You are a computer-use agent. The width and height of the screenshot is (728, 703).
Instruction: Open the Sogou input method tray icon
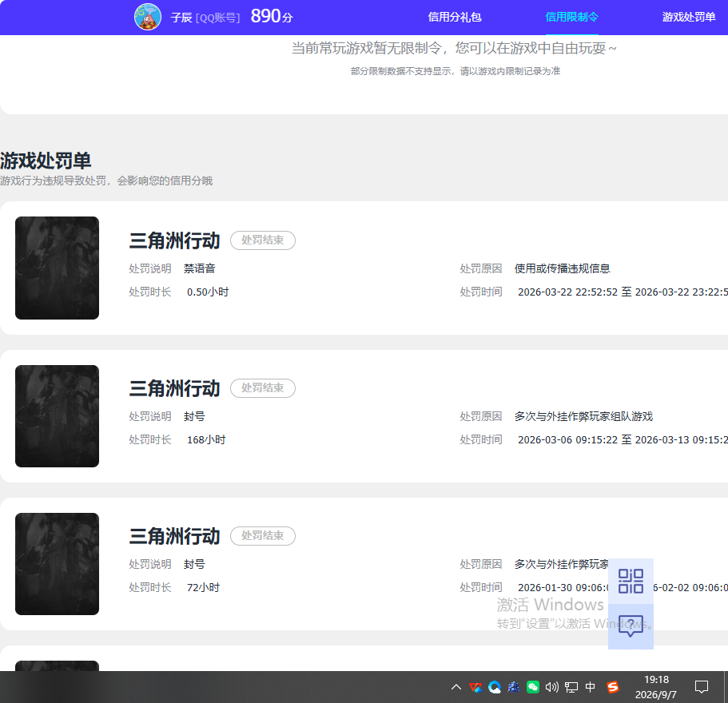(613, 687)
